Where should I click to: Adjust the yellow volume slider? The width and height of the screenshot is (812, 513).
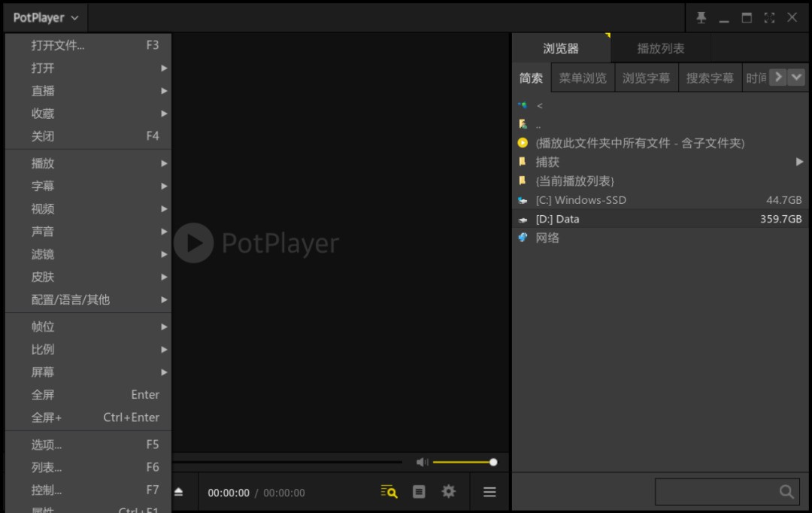pyautogui.click(x=464, y=462)
